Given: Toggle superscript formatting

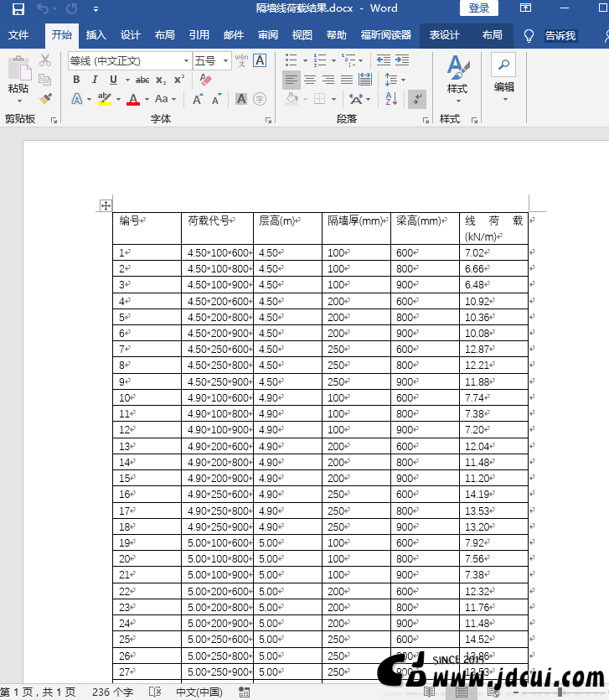Looking at the screenshot, I should point(179,80).
